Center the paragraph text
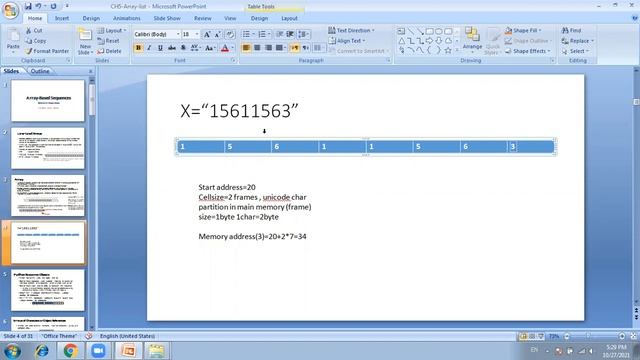Screen dimensions: 640x360 click(257, 48)
